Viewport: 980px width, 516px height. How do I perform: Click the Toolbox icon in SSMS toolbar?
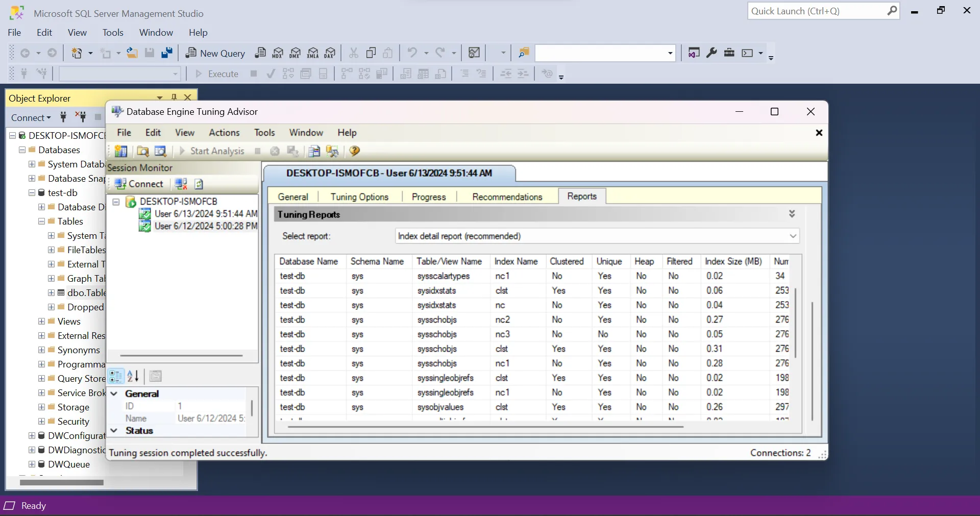coord(729,53)
